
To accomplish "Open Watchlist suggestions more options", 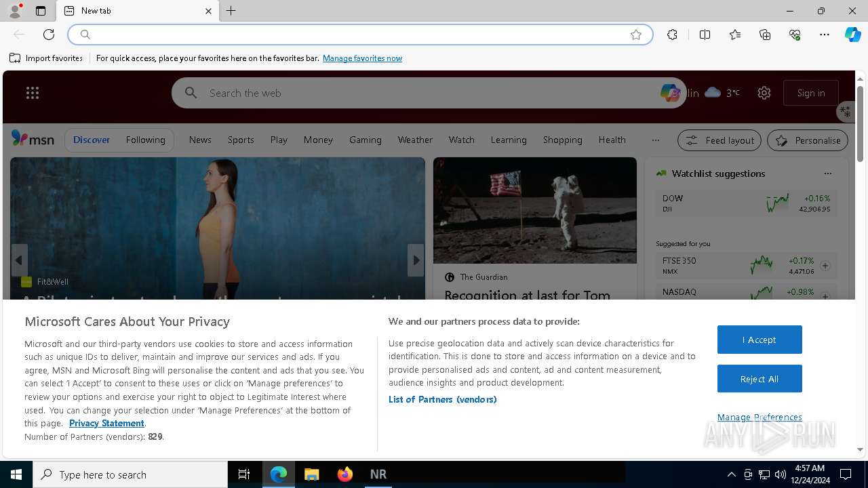I will [x=827, y=174].
